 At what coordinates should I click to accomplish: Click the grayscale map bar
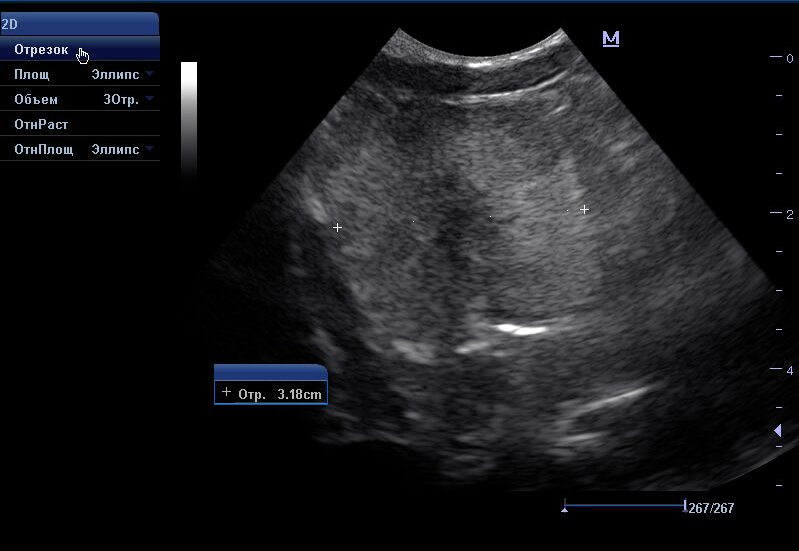pos(189,115)
